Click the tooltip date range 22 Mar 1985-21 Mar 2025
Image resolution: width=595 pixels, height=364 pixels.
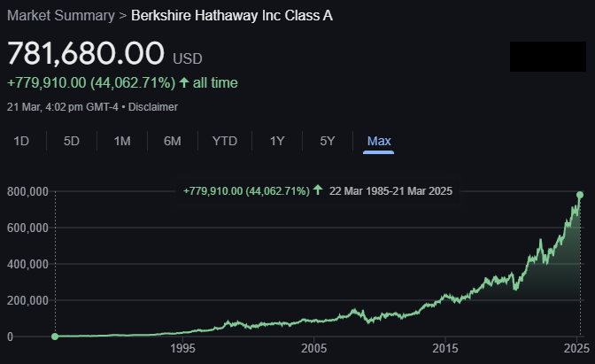point(390,191)
